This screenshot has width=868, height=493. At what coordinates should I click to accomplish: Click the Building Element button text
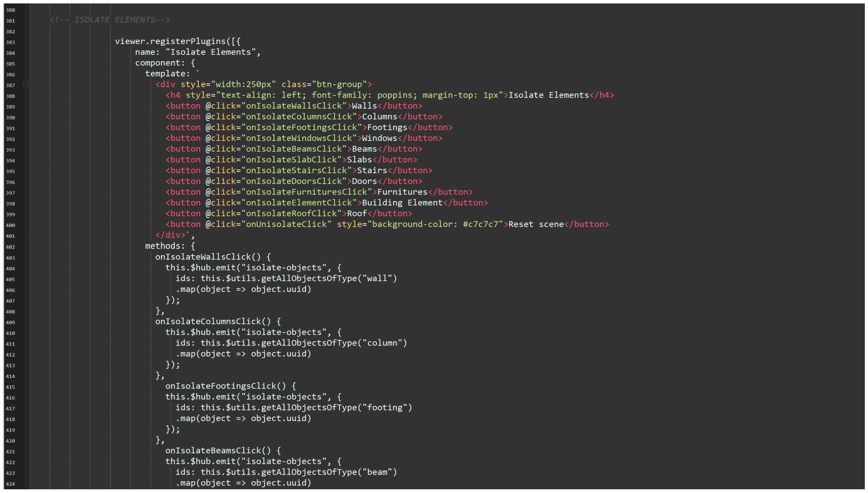click(402, 203)
